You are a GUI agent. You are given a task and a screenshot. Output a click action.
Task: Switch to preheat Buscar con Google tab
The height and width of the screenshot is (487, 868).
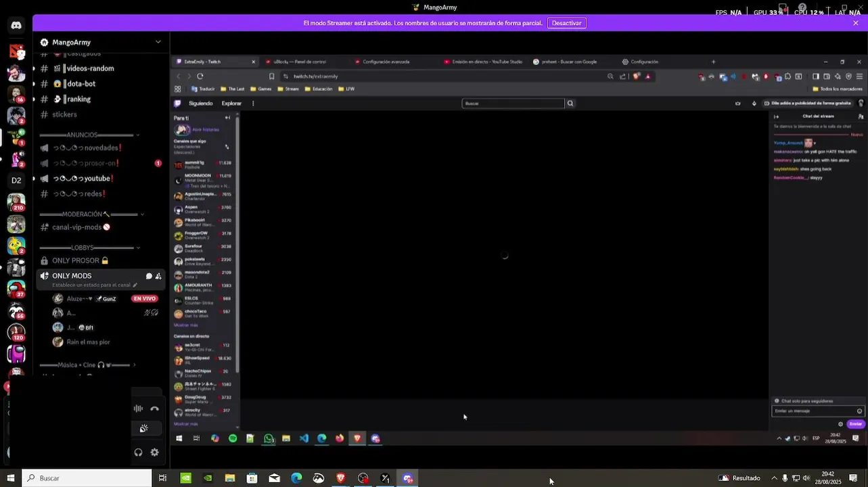572,62
